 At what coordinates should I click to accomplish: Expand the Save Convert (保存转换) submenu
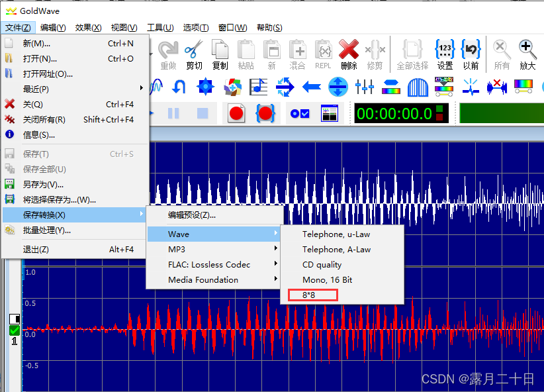[75, 215]
